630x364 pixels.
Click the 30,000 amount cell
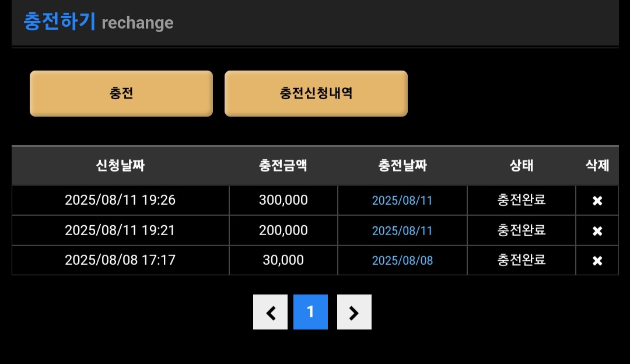(283, 260)
